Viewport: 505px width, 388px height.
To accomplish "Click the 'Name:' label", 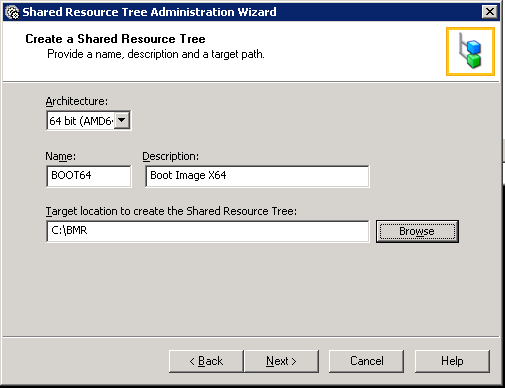I will click(x=61, y=156).
